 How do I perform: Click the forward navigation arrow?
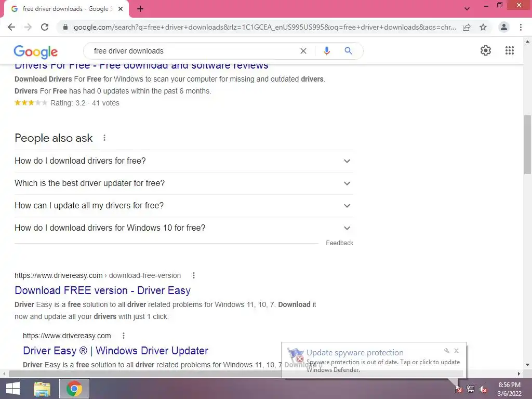(28, 27)
